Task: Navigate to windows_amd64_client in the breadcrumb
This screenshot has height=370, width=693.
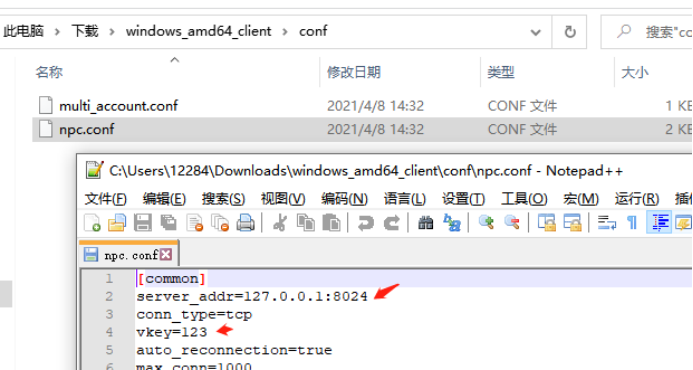Action: pyautogui.click(x=198, y=31)
